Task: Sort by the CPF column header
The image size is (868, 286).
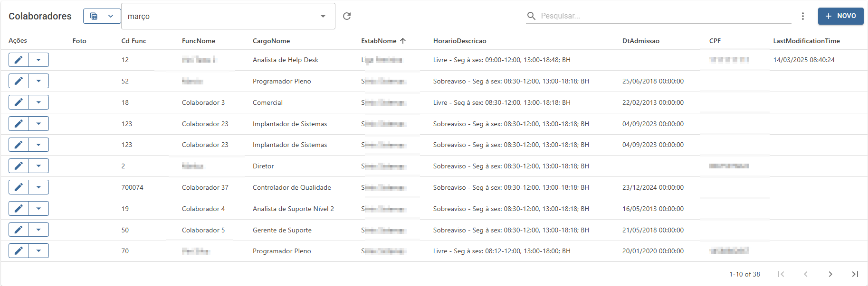Action: click(715, 41)
